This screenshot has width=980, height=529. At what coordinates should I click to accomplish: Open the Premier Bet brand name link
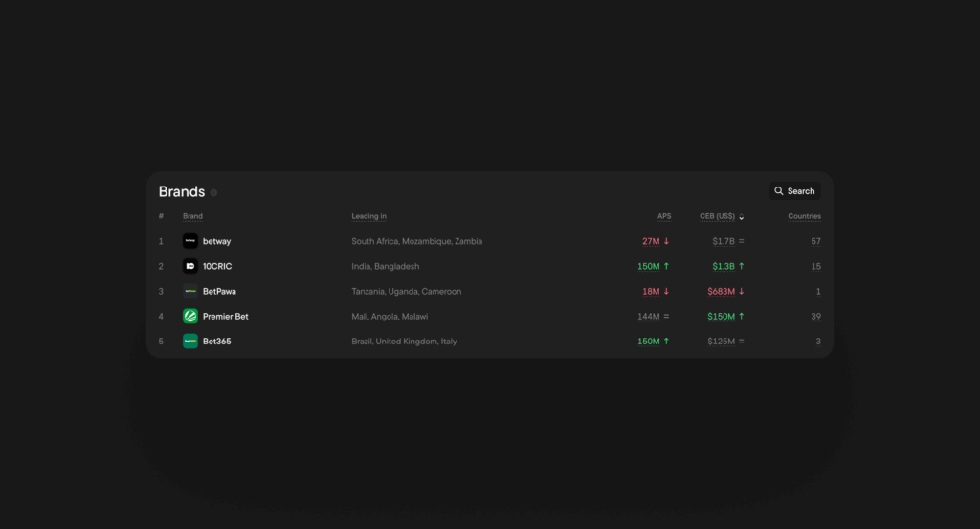225,316
